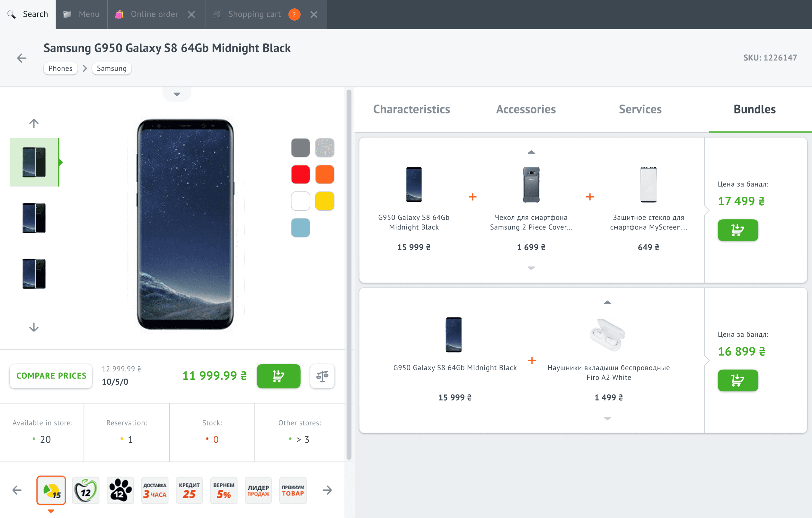Image resolution: width=812 pixels, height=518 pixels.
Task: Expand the collapsed panel above the photo
Action: pyautogui.click(x=177, y=94)
